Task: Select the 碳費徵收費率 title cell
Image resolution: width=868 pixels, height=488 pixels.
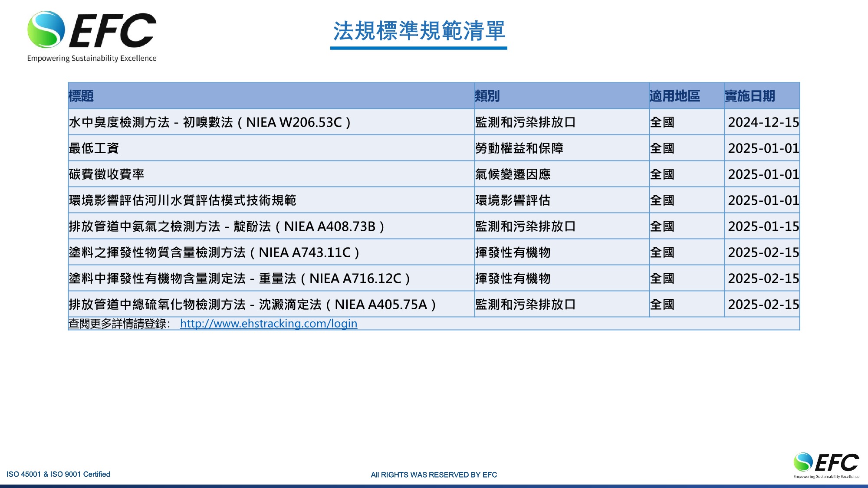Action: 271,174
